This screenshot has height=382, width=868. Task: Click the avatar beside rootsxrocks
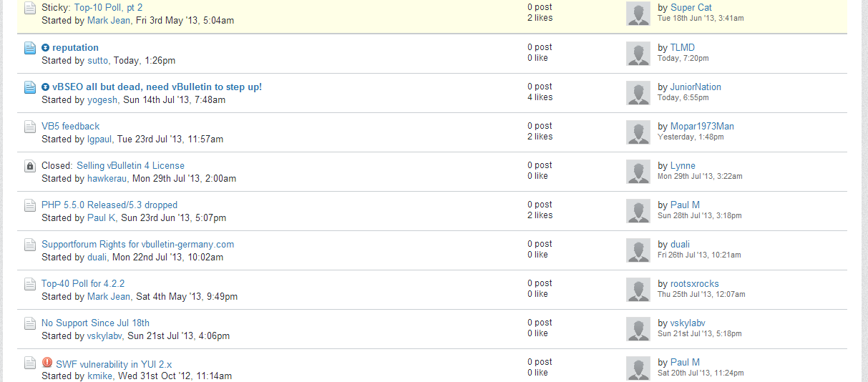point(638,290)
